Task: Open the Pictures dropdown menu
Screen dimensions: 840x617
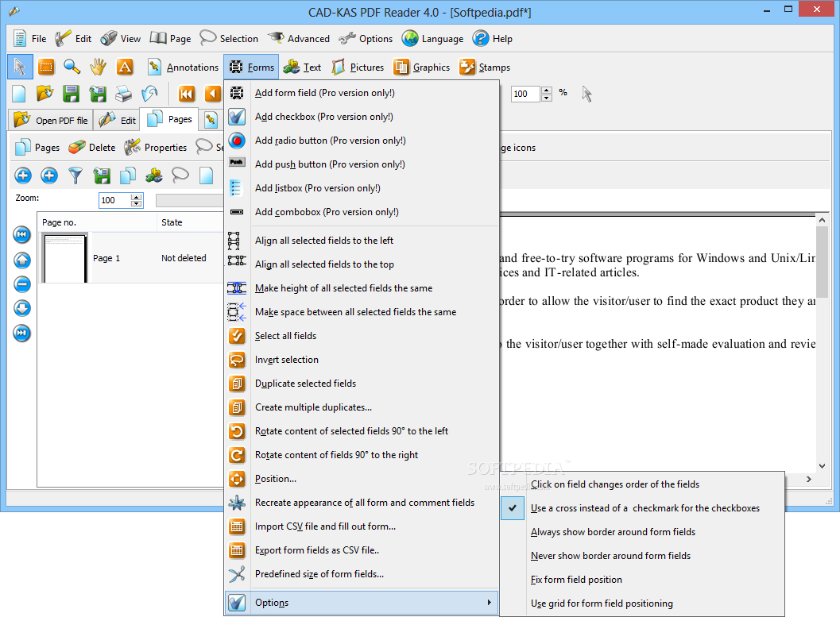Action: click(358, 67)
